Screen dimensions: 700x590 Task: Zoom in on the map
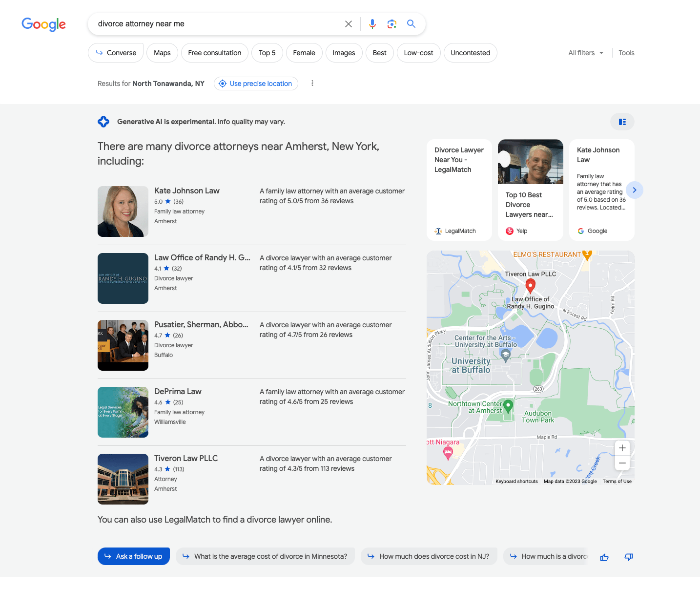622,448
